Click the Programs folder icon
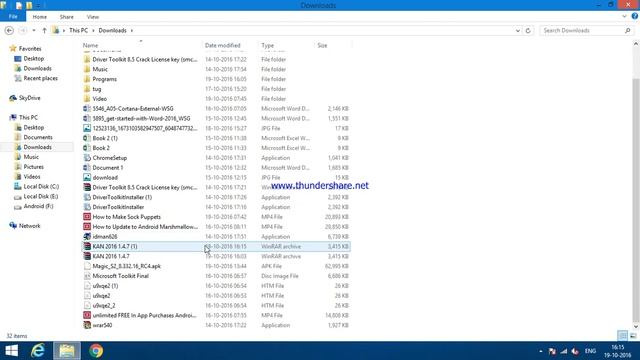Viewport: 640px width, 360px height. point(87,79)
